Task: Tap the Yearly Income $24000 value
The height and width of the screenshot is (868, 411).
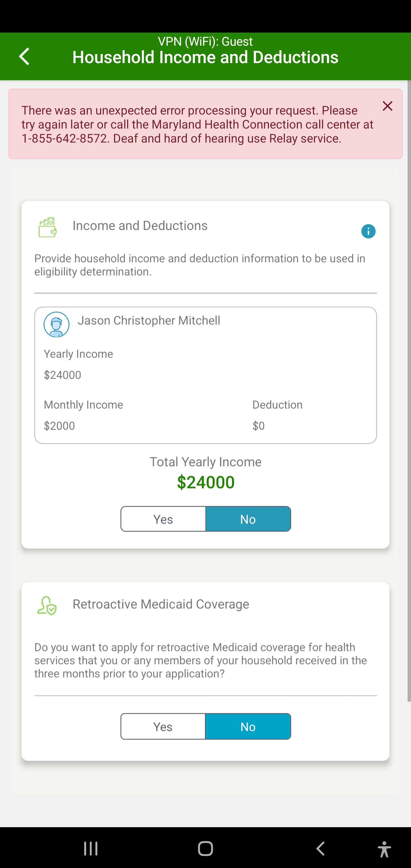Action: [63, 375]
